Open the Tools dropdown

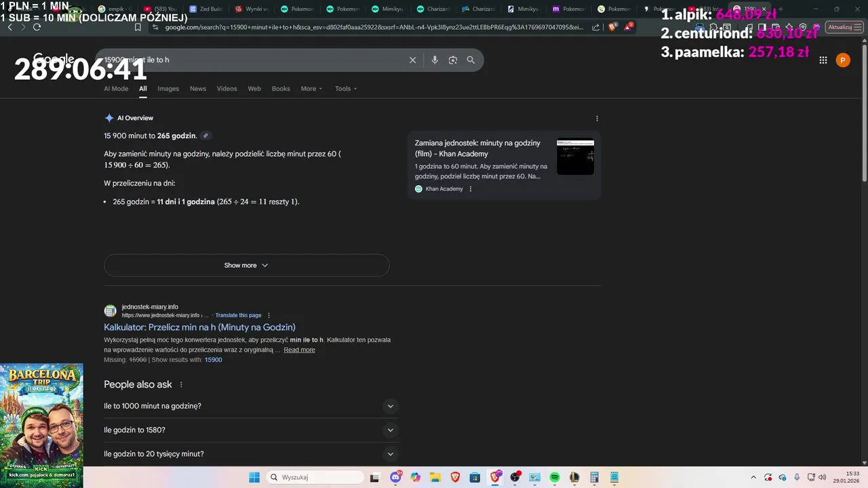[x=346, y=89]
